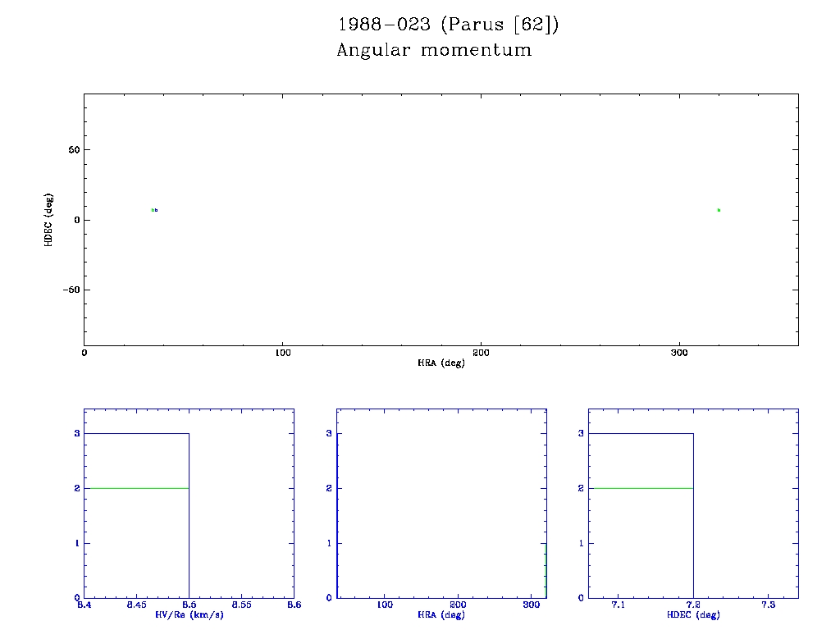
Task: Click the 'HDEC (deg)' label under right histogram
Action: 693,615
